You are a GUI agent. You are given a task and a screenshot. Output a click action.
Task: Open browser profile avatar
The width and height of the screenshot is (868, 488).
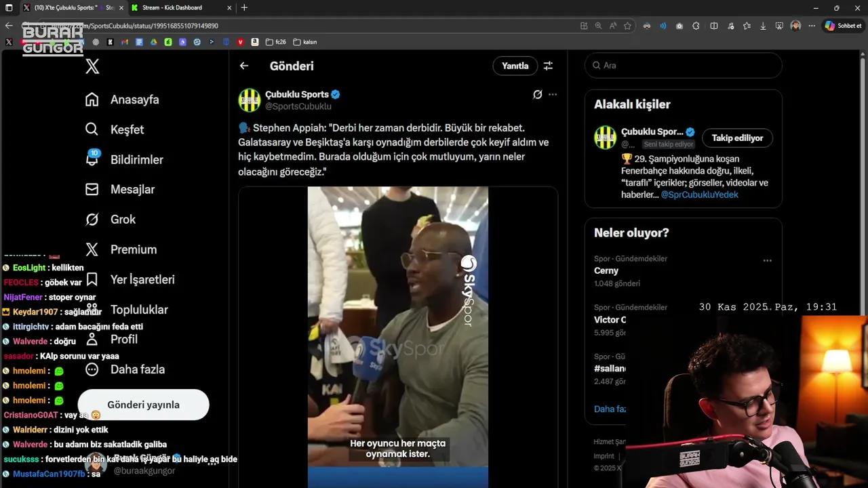[x=795, y=26]
